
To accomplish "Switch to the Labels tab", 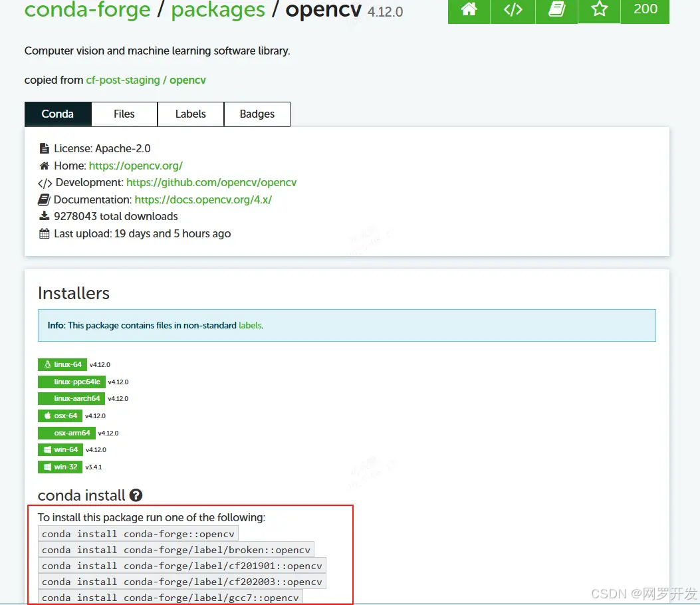I will pos(191,114).
